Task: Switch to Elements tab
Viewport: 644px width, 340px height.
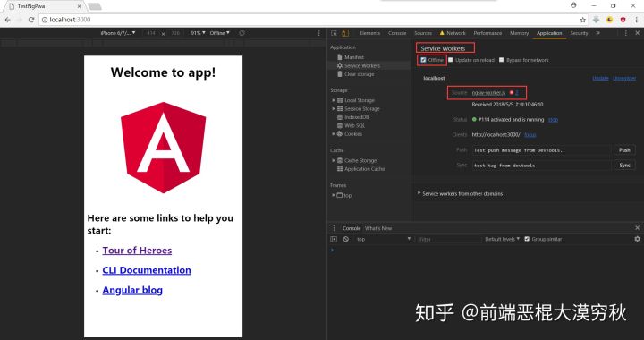Action: coord(370,33)
